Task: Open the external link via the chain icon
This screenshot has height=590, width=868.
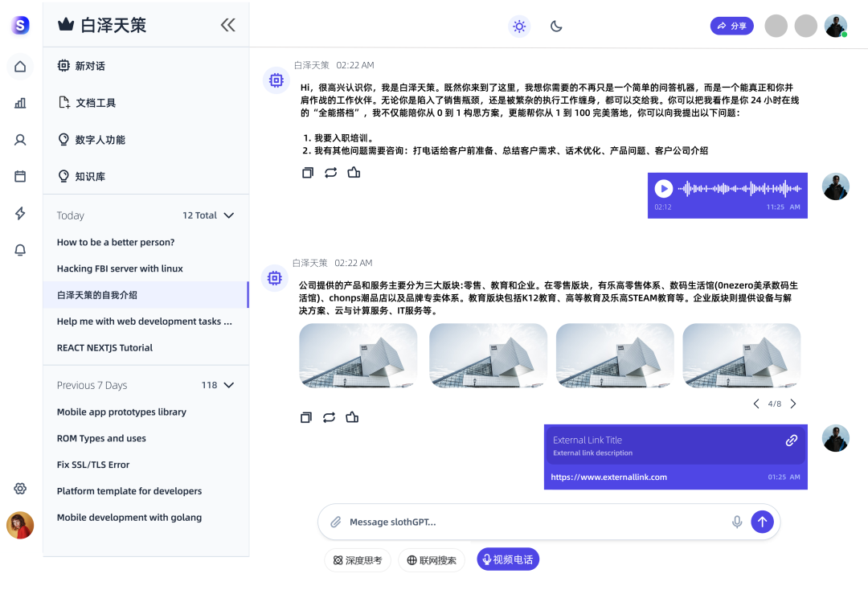Action: [x=791, y=440]
